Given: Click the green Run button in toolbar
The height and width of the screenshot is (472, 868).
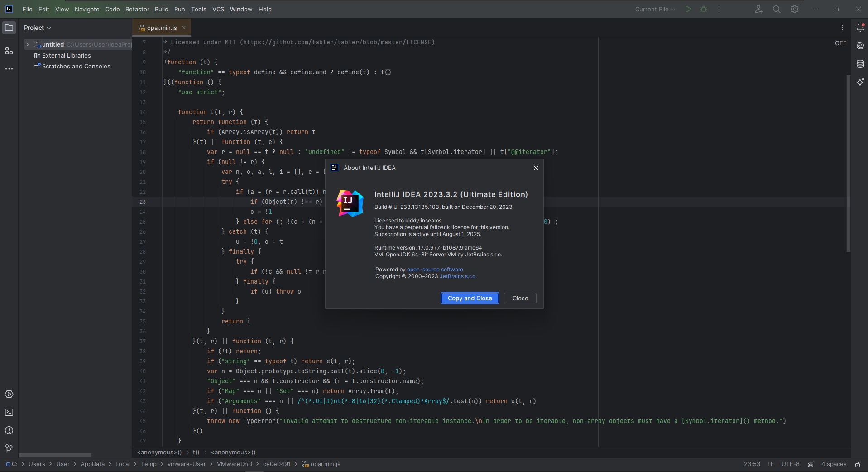Looking at the screenshot, I should 688,9.
